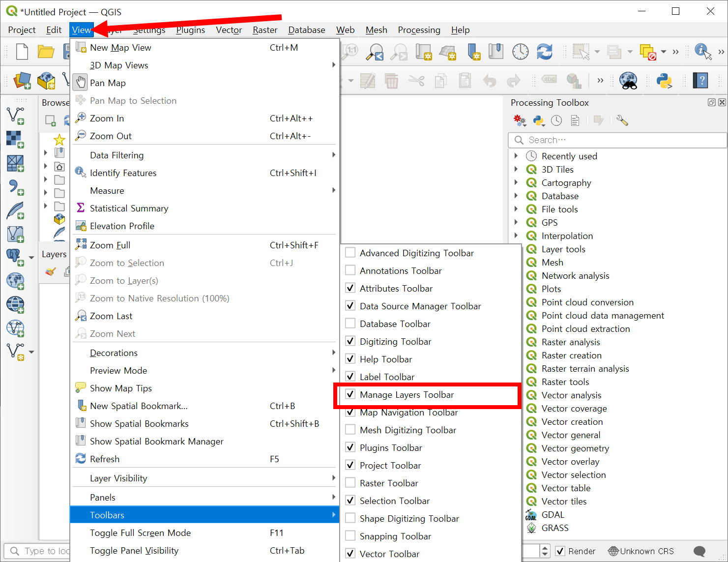Enable the Snapping Toolbar checkbox
728x562 pixels.
(x=350, y=536)
